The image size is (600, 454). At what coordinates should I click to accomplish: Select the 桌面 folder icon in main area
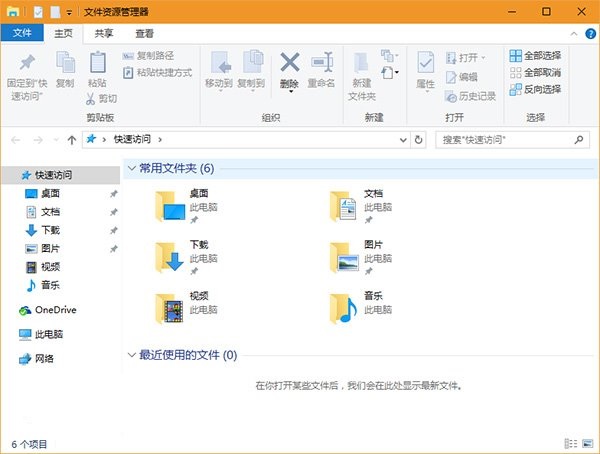tap(170, 207)
